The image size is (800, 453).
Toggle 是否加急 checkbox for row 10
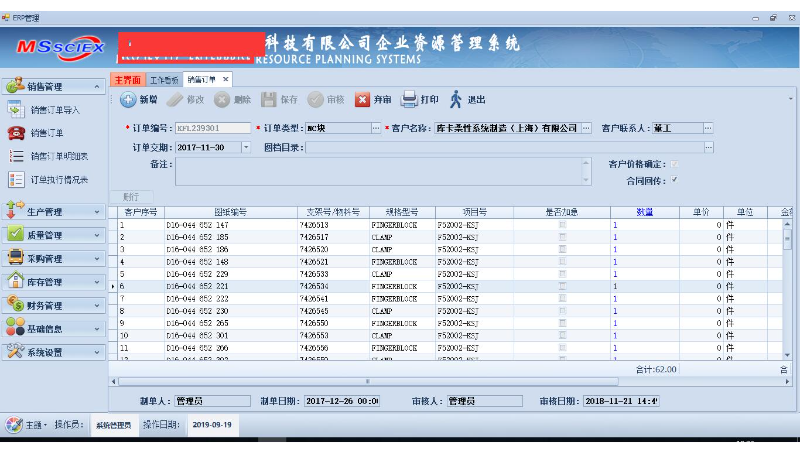tap(562, 336)
